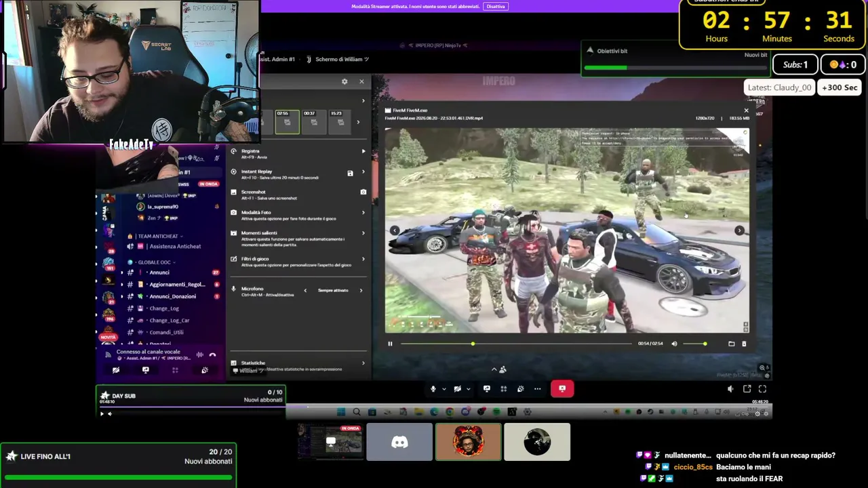Screen dimensions: 868x488
Task: Open the Registra recording option
Action: [298, 153]
